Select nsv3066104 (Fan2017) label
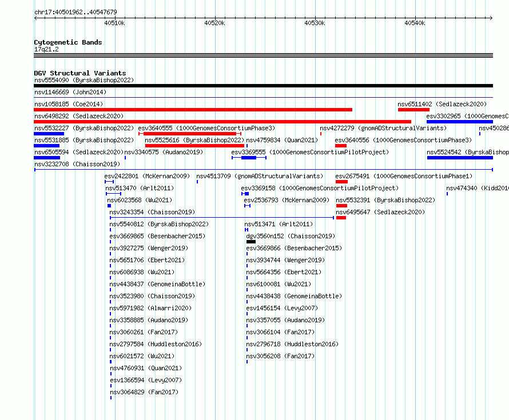509x420 pixels. point(280,332)
